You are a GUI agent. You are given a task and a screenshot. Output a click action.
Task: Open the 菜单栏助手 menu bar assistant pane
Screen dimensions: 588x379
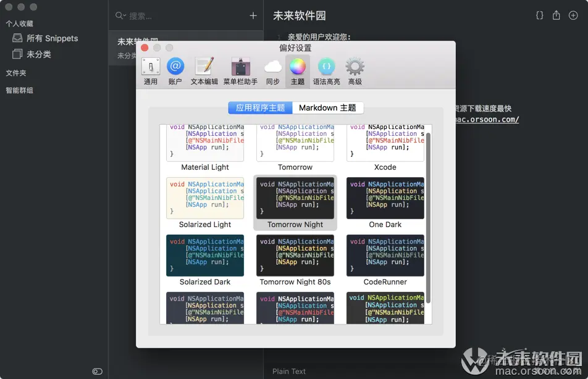click(240, 71)
